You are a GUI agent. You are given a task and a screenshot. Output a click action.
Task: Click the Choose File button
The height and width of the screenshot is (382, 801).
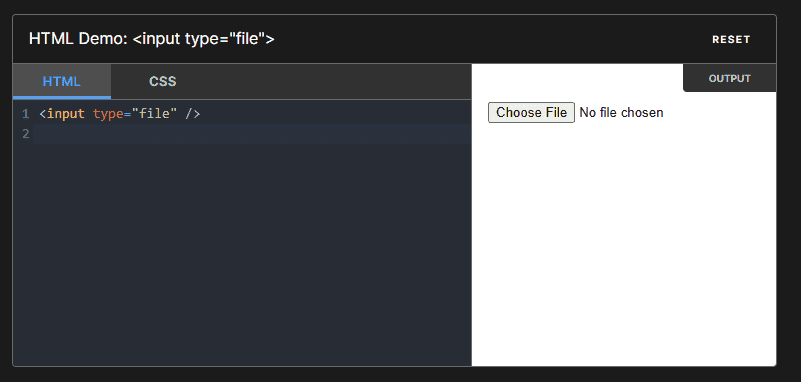pos(531,112)
